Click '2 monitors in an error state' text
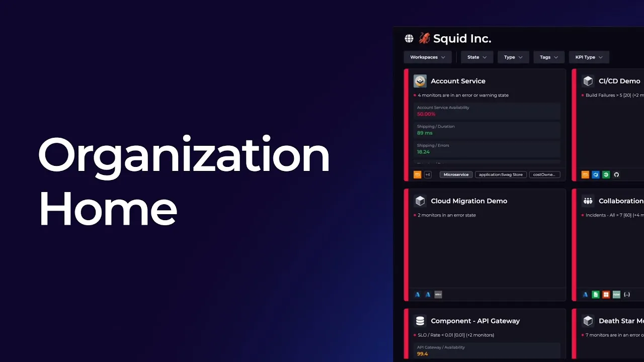644x362 pixels. (x=446, y=215)
